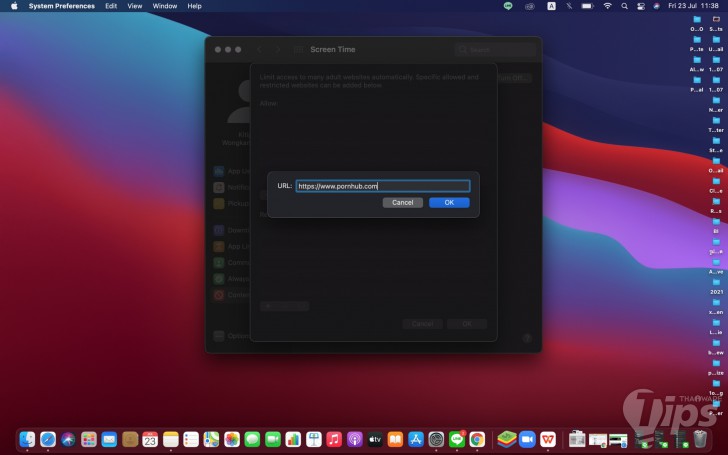Open the System Preferences menu
The width and height of the screenshot is (728, 455).
pos(62,6)
